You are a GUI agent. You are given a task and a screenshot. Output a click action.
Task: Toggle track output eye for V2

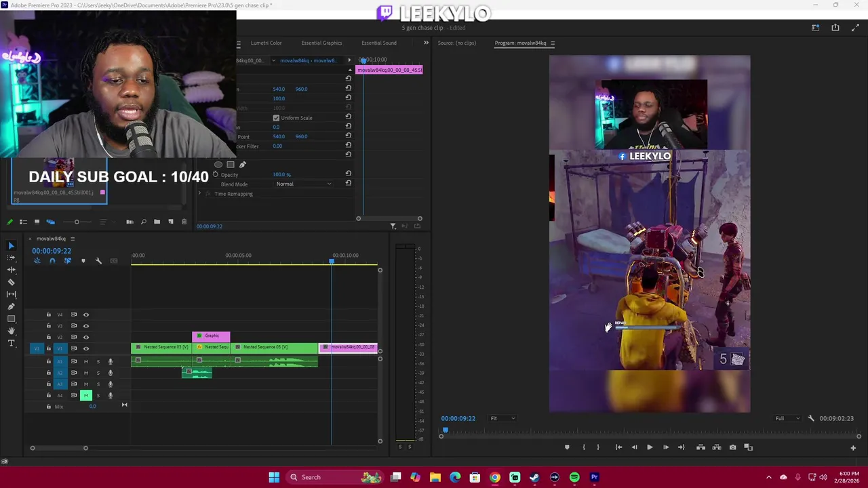[86, 337]
